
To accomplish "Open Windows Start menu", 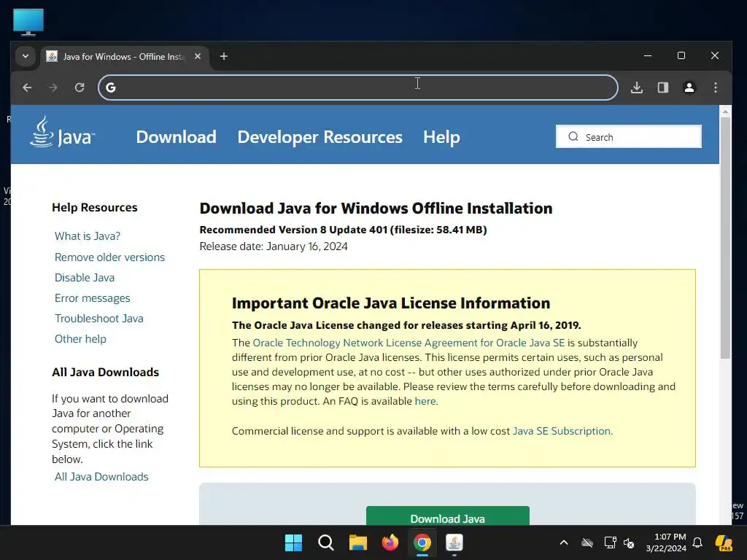I will pos(293,542).
